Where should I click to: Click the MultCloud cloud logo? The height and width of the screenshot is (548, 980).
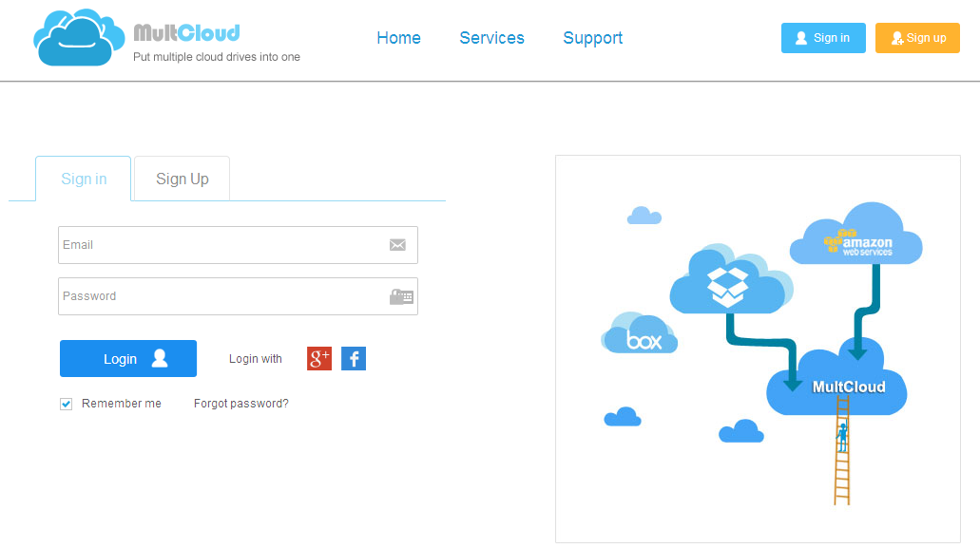(x=78, y=37)
